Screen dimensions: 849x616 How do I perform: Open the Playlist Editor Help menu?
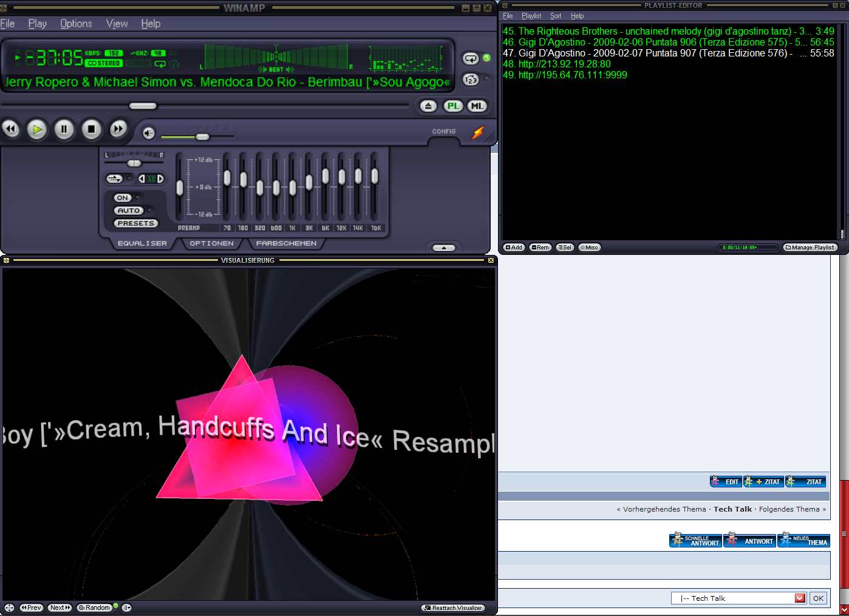(577, 16)
